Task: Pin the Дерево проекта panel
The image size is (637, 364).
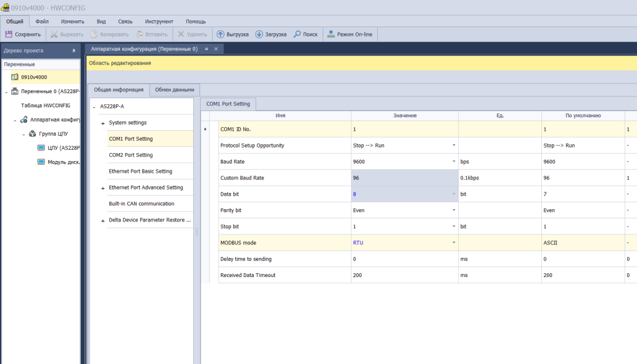Action: (x=73, y=51)
